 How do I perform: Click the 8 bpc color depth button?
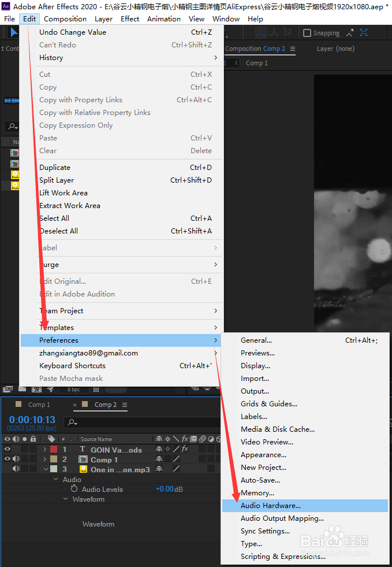[74, 390]
